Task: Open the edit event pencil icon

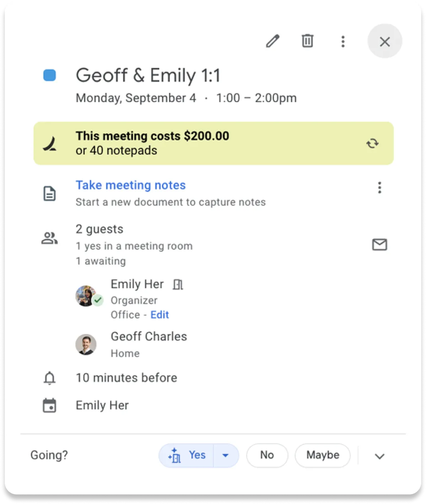Action: tap(273, 41)
